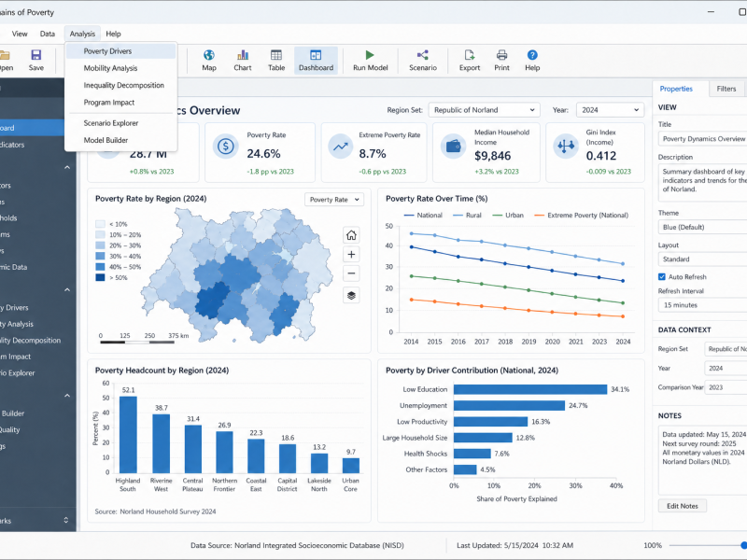Open the Data menu

click(x=48, y=34)
